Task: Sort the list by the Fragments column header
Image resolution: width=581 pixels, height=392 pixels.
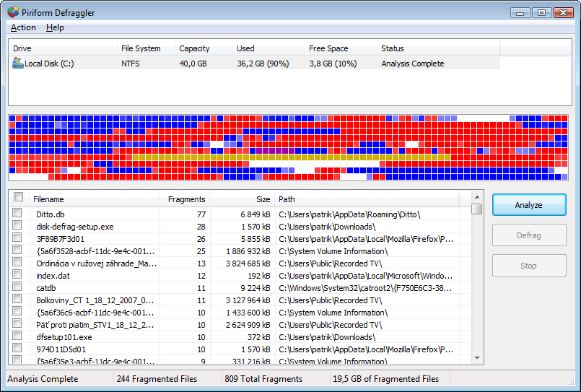Action: pos(185,199)
